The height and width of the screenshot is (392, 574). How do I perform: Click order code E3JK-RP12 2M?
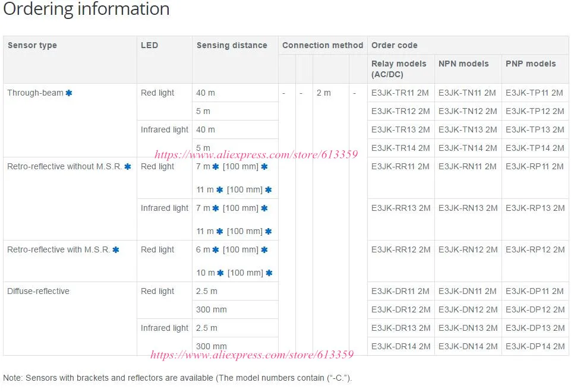[535, 249]
